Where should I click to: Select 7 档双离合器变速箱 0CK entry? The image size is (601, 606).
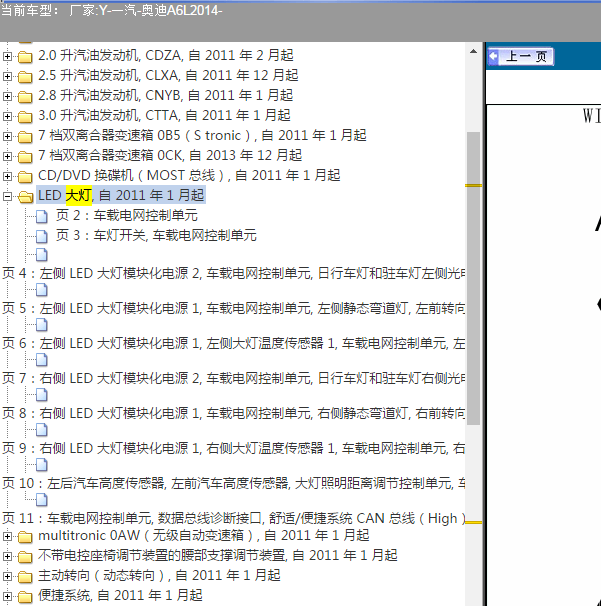coord(170,156)
